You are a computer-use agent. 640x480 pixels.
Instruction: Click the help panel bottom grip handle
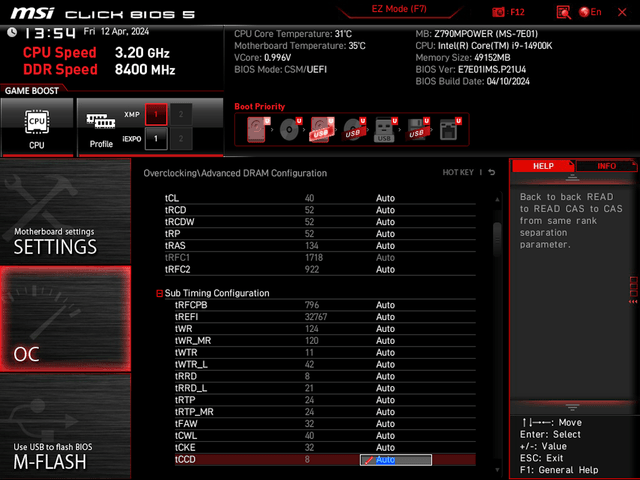tap(572, 407)
